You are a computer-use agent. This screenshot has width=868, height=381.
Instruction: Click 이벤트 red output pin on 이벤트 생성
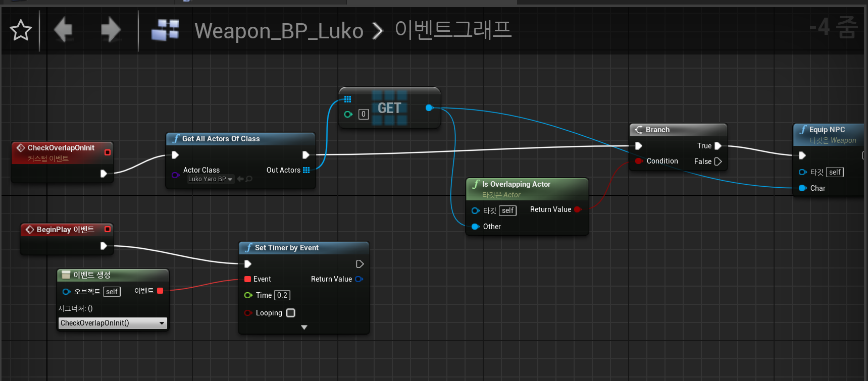(160, 291)
